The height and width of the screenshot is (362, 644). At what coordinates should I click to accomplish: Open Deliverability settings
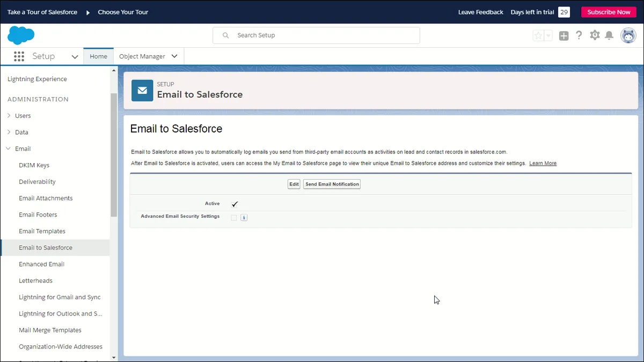pyautogui.click(x=37, y=182)
